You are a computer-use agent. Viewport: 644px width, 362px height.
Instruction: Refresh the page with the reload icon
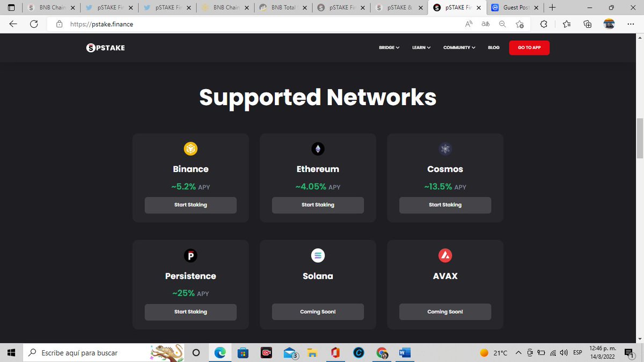(x=34, y=24)
